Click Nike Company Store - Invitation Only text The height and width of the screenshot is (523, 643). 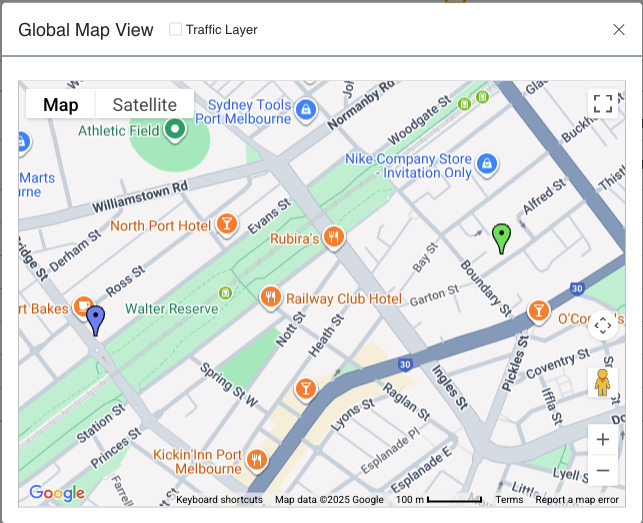click(x=408, y=166)
